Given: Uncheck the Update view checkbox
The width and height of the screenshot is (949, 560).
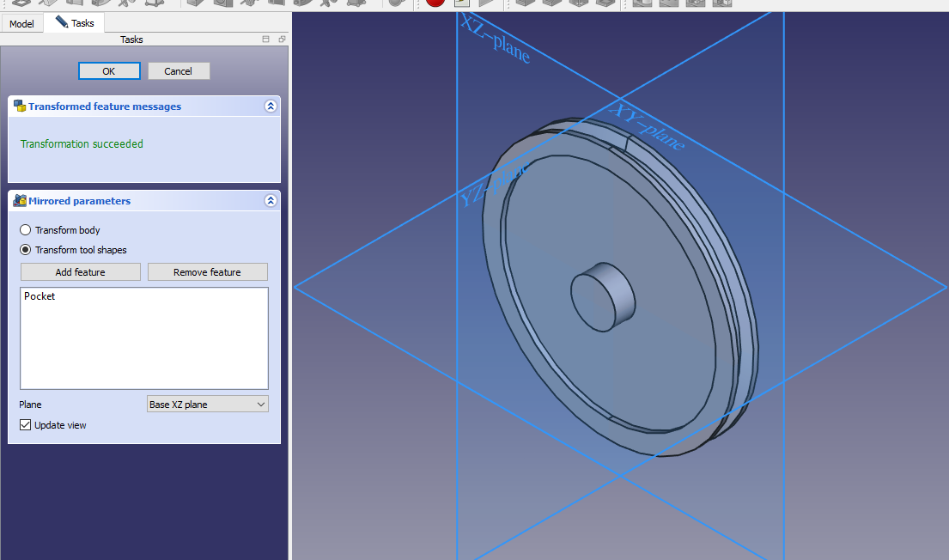Looking at the screenshot, I should (26, 425).
